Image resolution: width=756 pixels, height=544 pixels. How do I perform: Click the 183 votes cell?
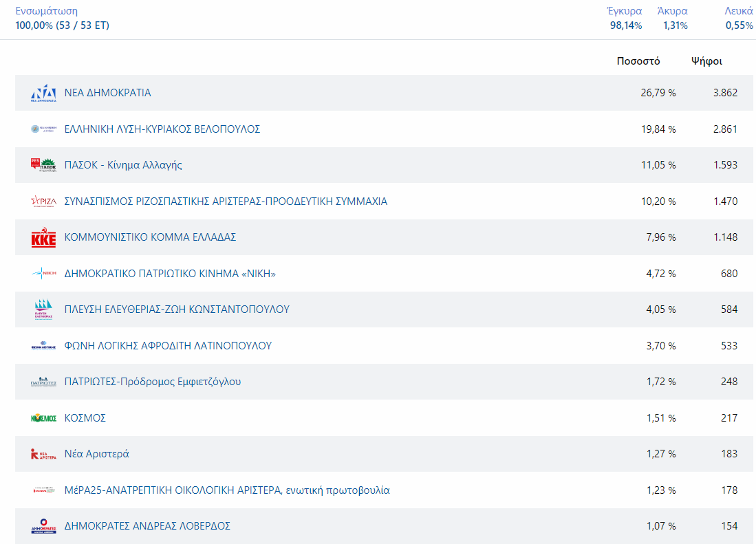(729, 454)
